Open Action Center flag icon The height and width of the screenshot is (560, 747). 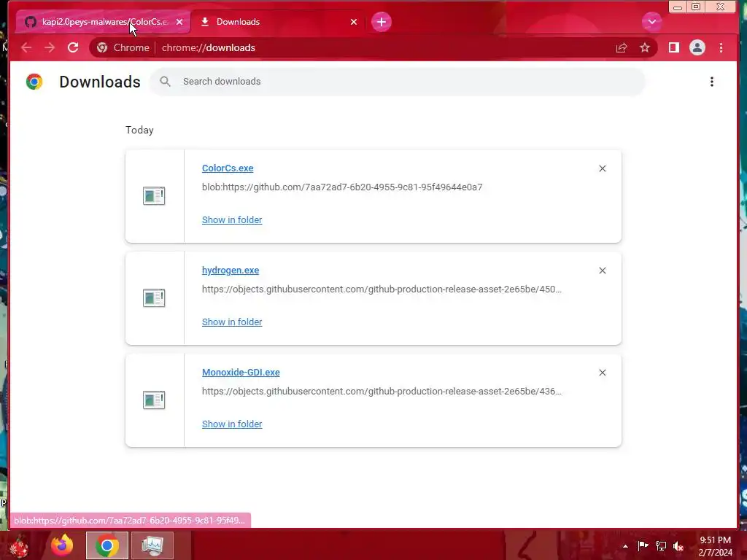[x=643, y=545]
